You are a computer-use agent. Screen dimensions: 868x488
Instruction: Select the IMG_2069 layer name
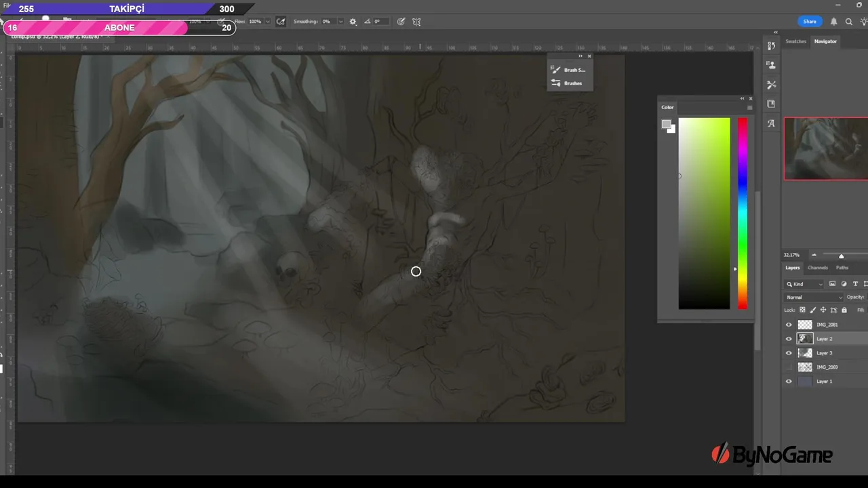point(827,367)
